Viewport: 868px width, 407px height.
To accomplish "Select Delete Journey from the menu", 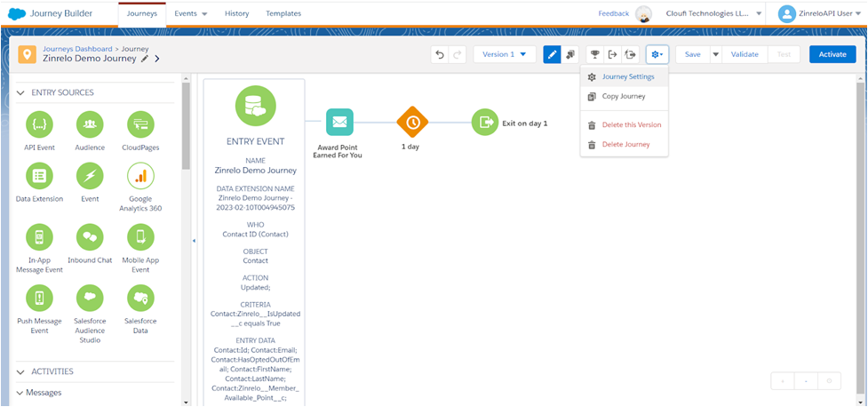I will point(625,145).
